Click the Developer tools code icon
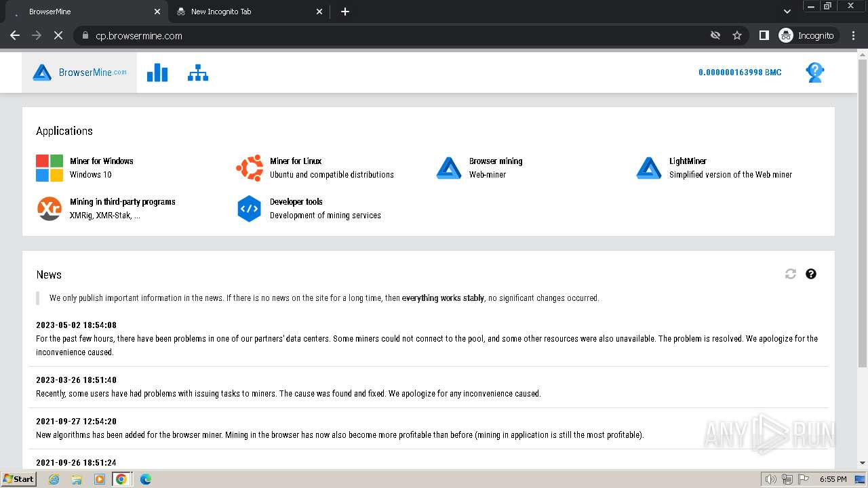This screenshot has width=868, height=488. point(250,209)
